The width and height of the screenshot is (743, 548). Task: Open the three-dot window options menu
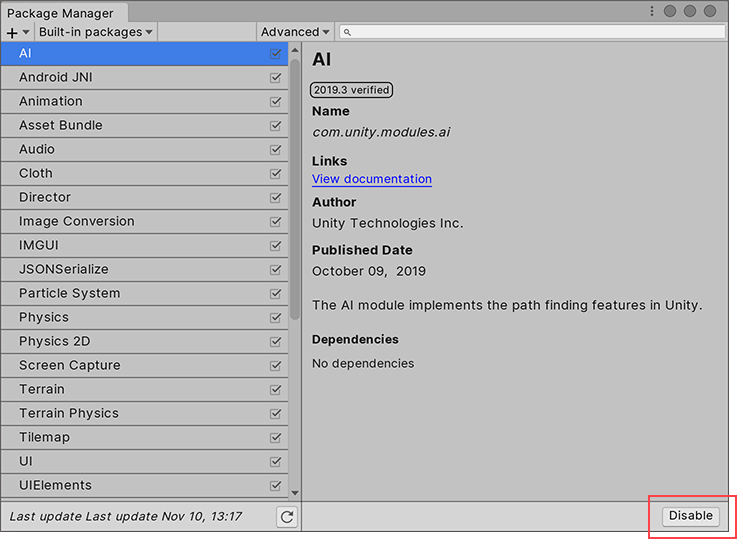[x=652, y=11]
